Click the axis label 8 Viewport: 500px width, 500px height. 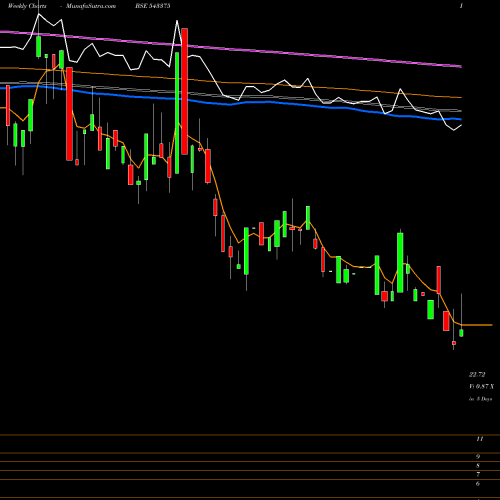(478, 466)
